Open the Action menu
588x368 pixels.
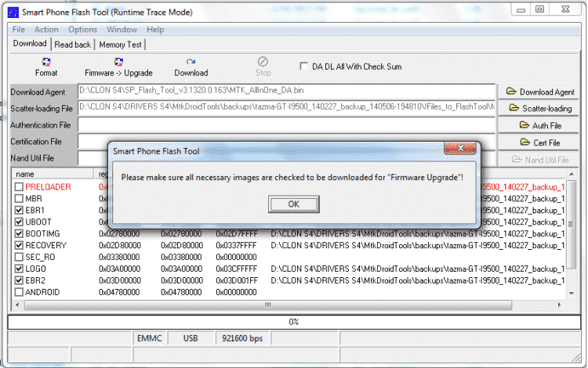tap(46, 30)
